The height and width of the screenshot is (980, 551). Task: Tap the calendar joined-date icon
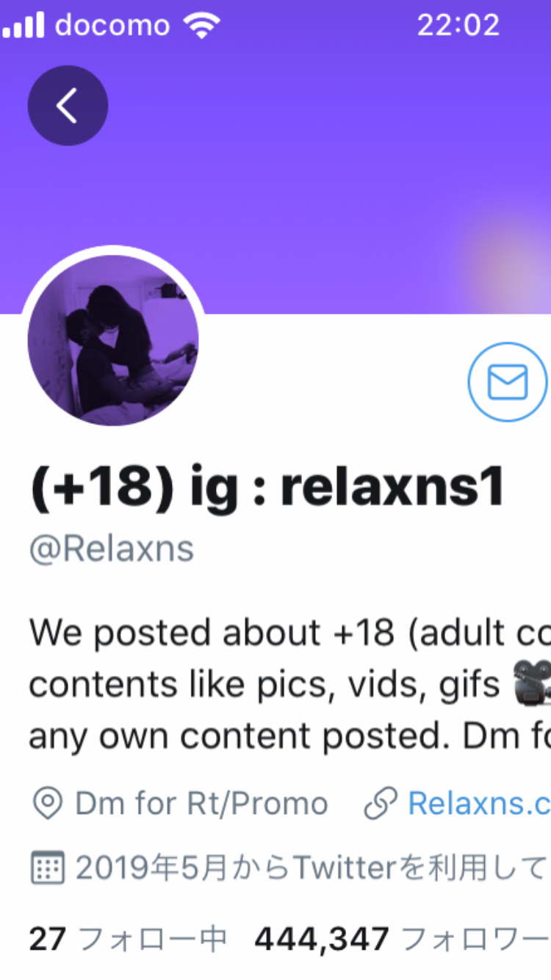tap(48, 868)
